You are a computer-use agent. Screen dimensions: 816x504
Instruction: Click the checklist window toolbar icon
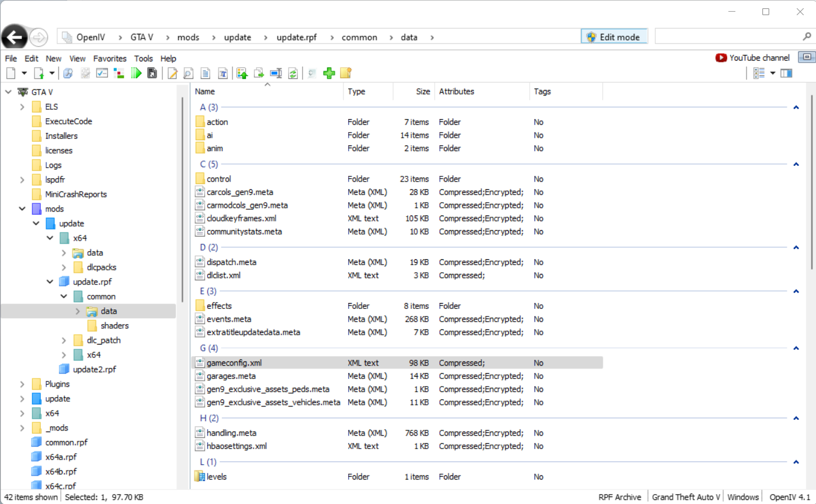point(102,73)
